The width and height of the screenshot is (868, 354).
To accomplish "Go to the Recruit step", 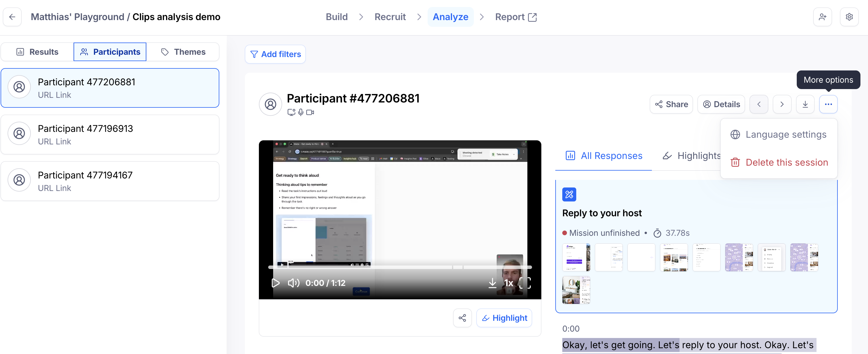I will (390, 17).
